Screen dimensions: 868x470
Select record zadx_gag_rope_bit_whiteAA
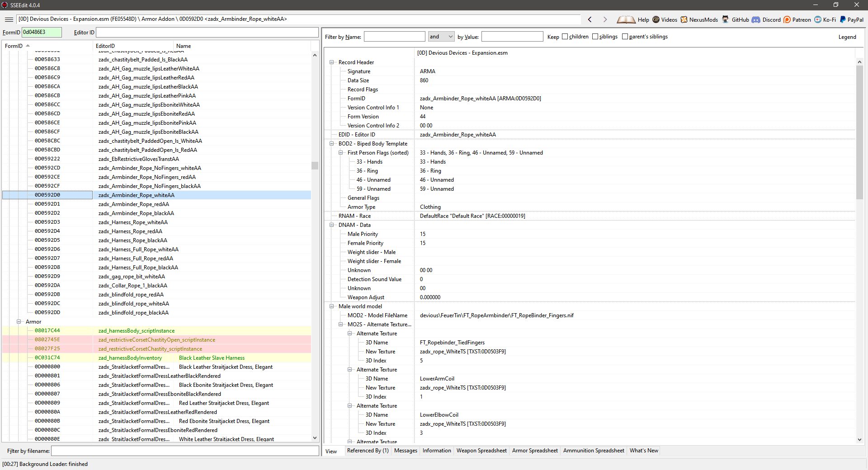156,277
